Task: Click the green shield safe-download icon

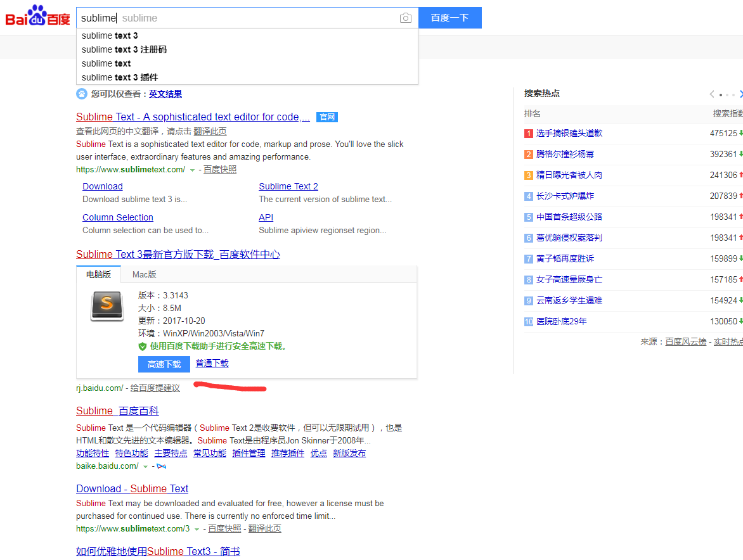Action: coord(142,347)
